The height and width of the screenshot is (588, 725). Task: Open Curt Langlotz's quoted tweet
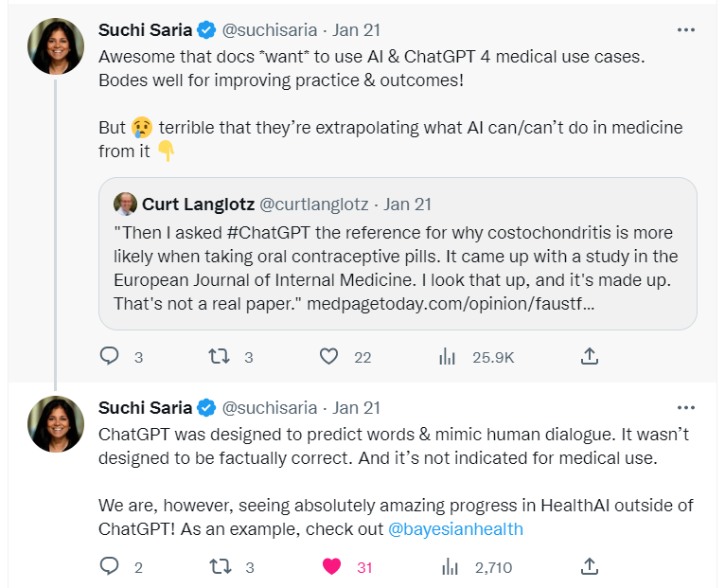(x=398, y=256)
